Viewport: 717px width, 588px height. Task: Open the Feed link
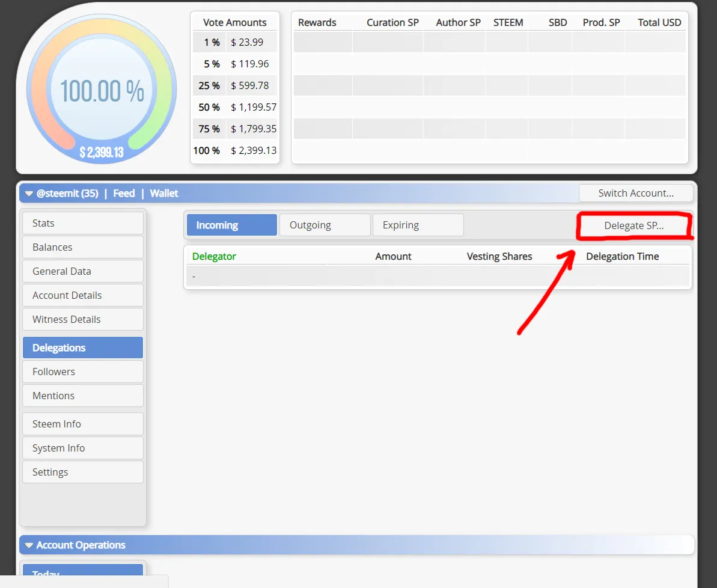coord(124,194)
